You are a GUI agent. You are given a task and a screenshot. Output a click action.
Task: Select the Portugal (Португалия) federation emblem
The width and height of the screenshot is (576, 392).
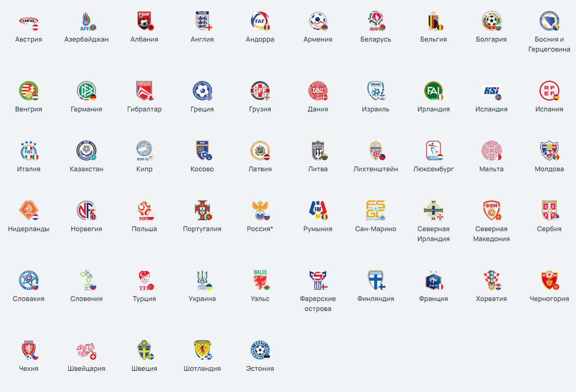coord(202,211)
